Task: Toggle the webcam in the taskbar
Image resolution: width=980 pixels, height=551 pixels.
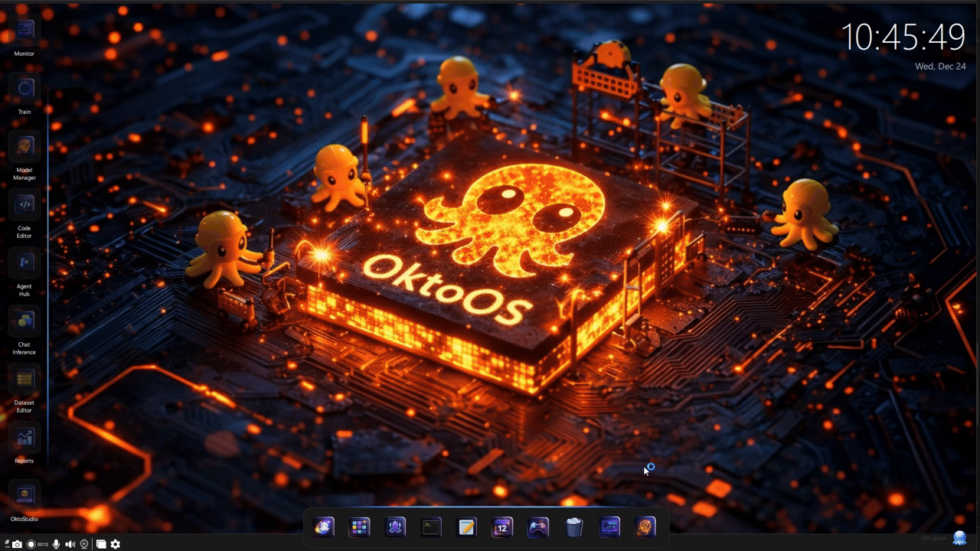Action: (x=84, y=543)
